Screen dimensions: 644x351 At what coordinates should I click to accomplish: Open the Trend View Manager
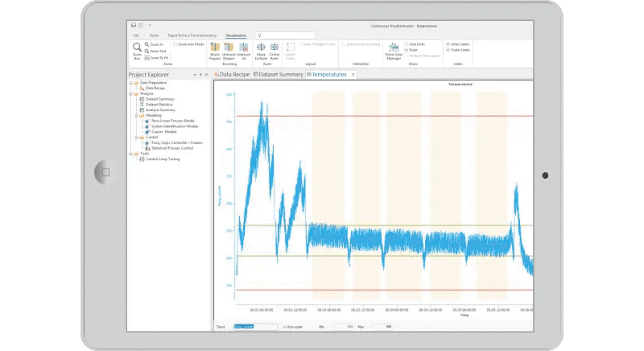[x=394, y=48]
